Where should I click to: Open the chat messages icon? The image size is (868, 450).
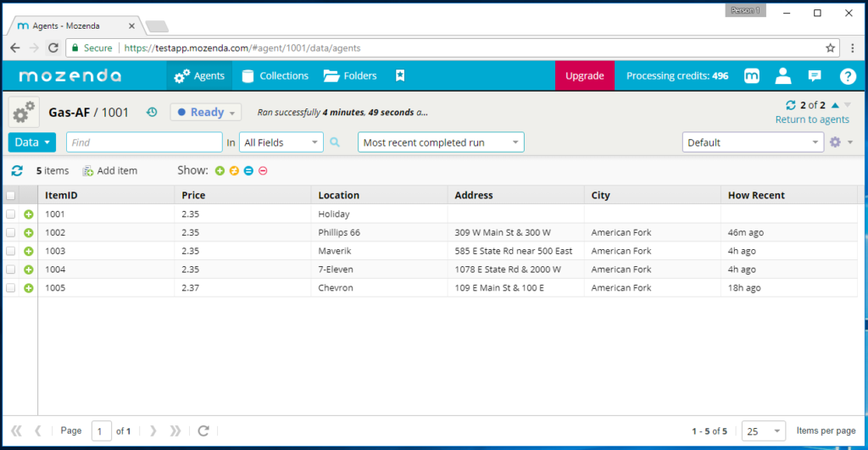(815, 75)
